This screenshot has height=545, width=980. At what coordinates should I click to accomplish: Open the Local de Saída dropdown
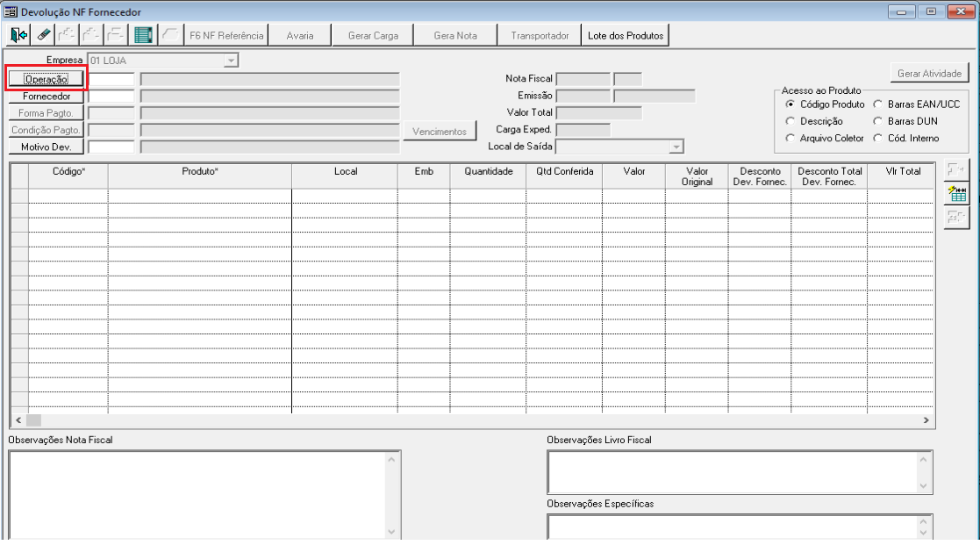676,147
